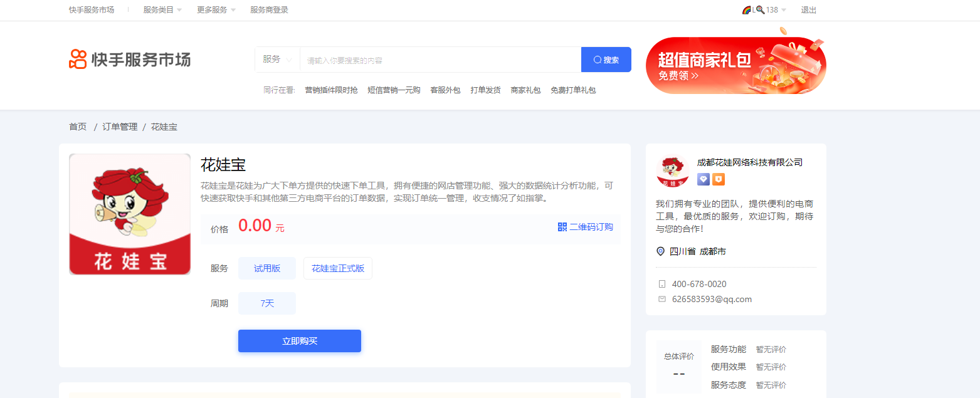Click the location pin icon near 四川省
The height and width of the screenshot is (398, 980).
click(x=660, y=251)
